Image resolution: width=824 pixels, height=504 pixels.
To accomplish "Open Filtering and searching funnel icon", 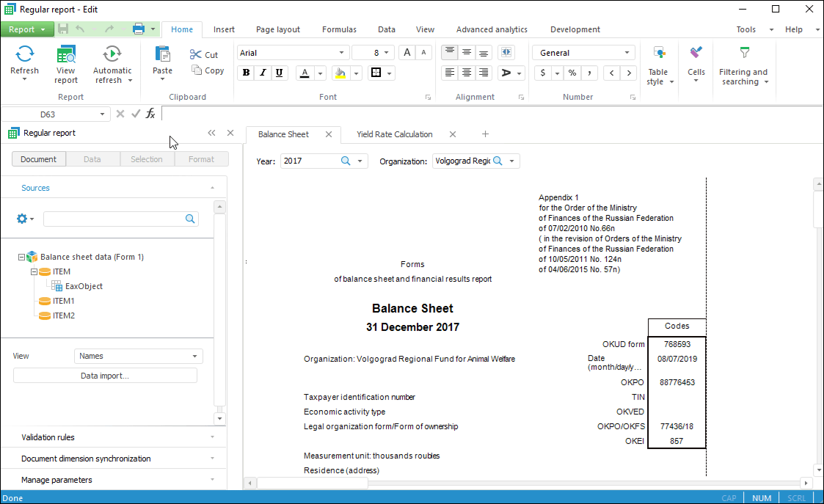I will click(x=744, y=53).
